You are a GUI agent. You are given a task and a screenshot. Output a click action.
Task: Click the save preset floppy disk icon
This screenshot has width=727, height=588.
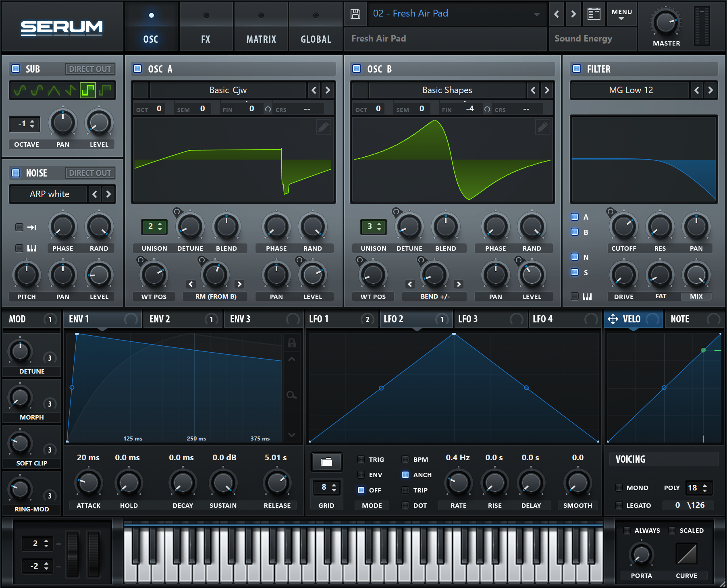355,14
